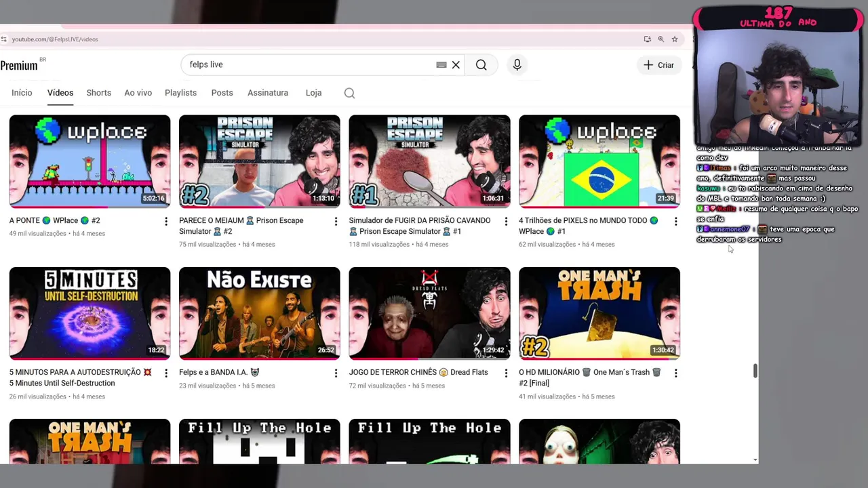This screenshot has width=868, height=488.
Task: Open options menu for PARECE O MEIAUM video
Action: click(336, 222)
